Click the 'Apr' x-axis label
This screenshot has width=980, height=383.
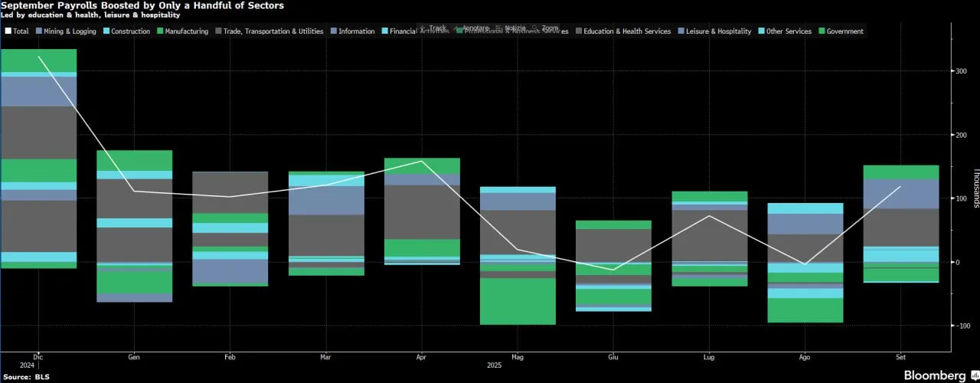click(x=422, y=357)
